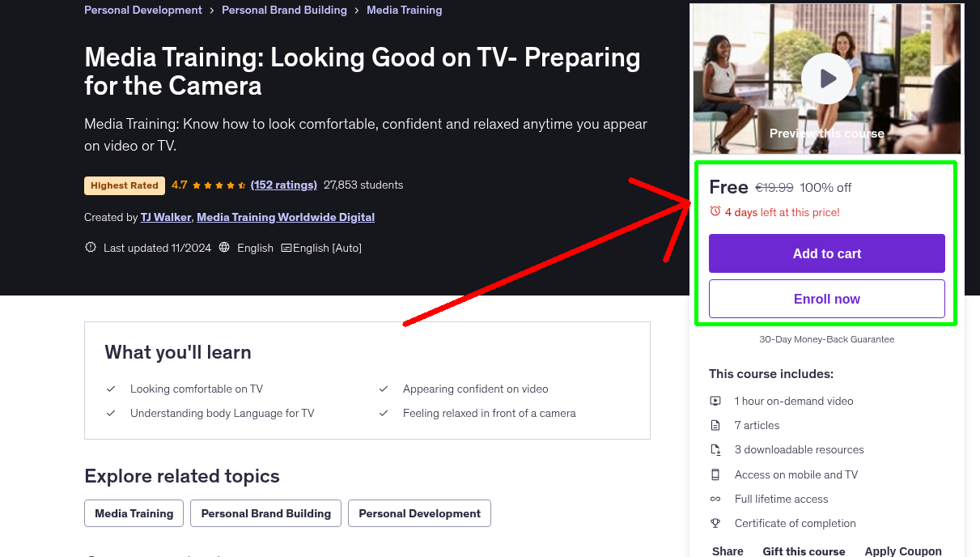Open TJ Walker's instructor page

click(165, 217)
